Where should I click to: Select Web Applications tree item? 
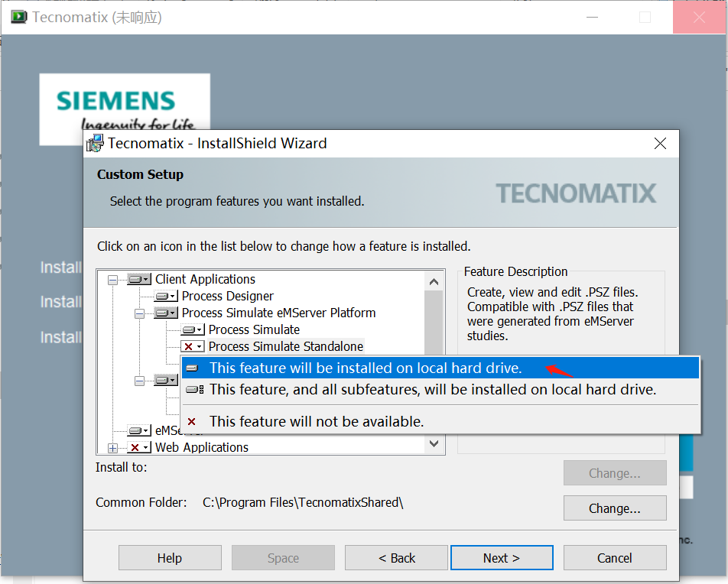click(202, 447)
